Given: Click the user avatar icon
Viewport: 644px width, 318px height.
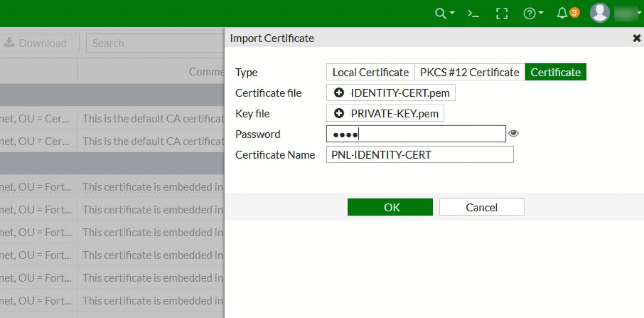Looking at the screenshot, I should 599,13.
